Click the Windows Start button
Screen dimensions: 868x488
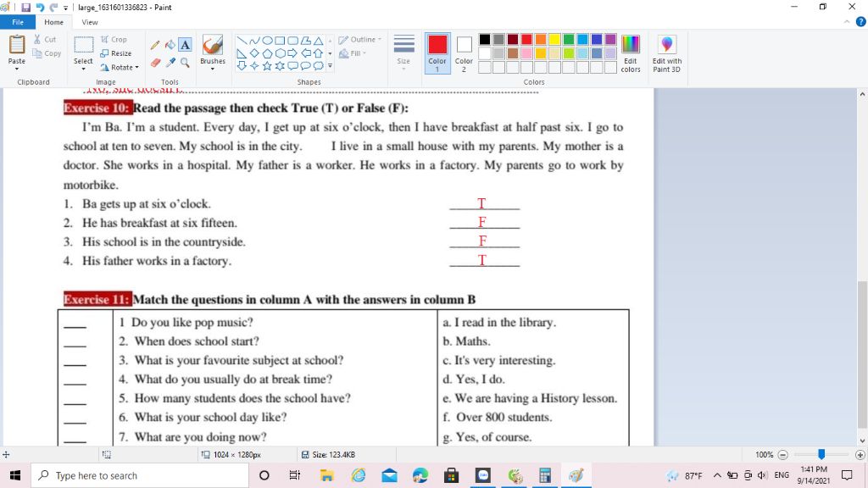pos(15,475)
